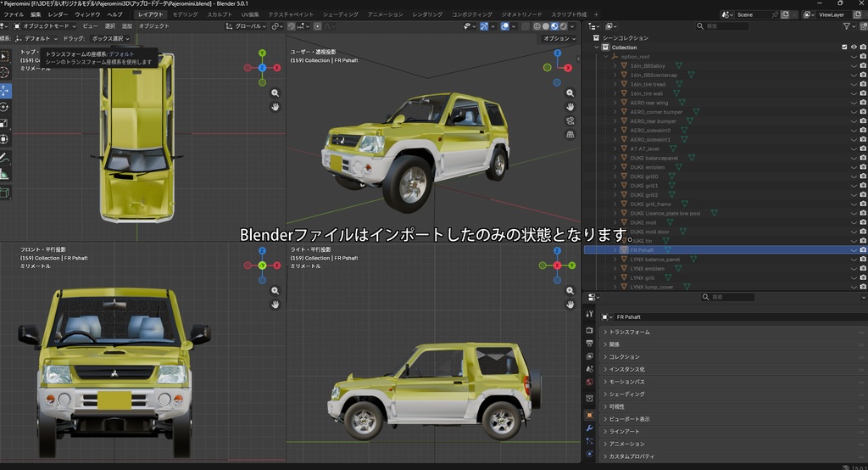Open the Object properties tab
Viewport: 868px width, 470px height.
[x=590, y=415]
